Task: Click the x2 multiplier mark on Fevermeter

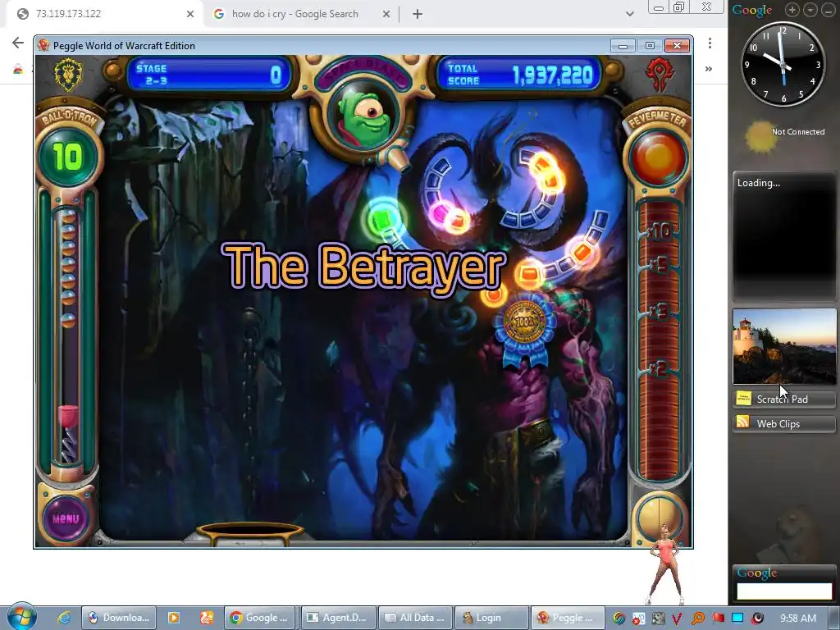Action: 660,369
